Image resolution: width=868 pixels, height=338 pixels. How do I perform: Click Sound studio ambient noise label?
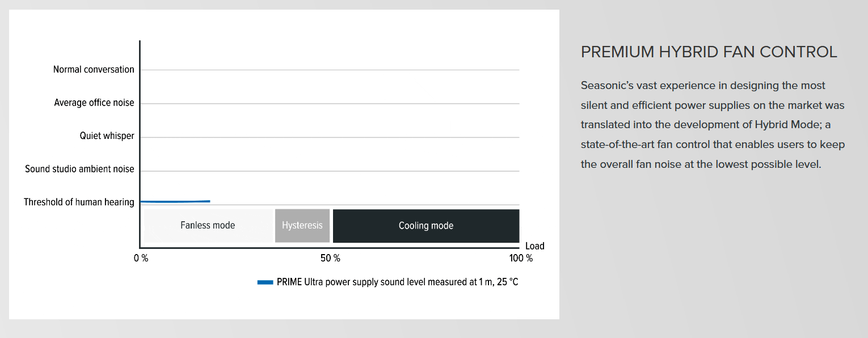[79, 169]
